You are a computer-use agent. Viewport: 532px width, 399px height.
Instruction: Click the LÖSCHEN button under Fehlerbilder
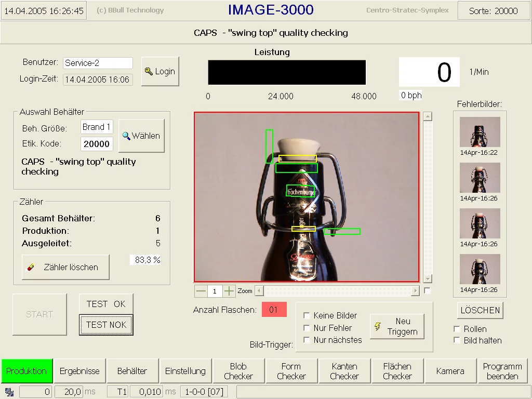pyautogui.click(x=480, y=310)
